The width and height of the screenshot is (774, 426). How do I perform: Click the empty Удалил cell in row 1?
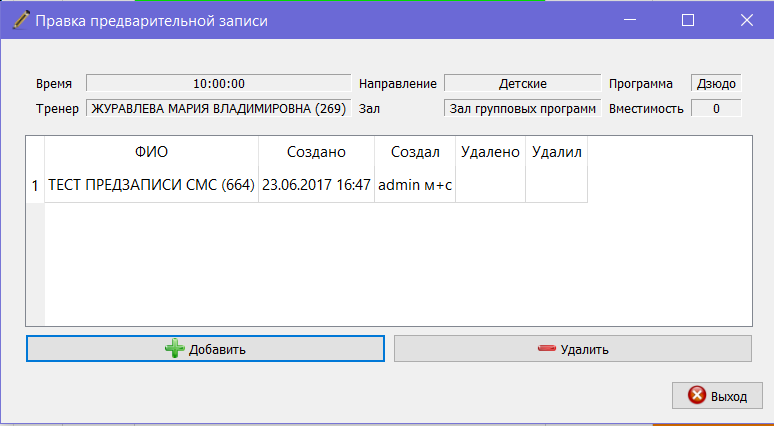pyautogui.click(x=556, y=185)
